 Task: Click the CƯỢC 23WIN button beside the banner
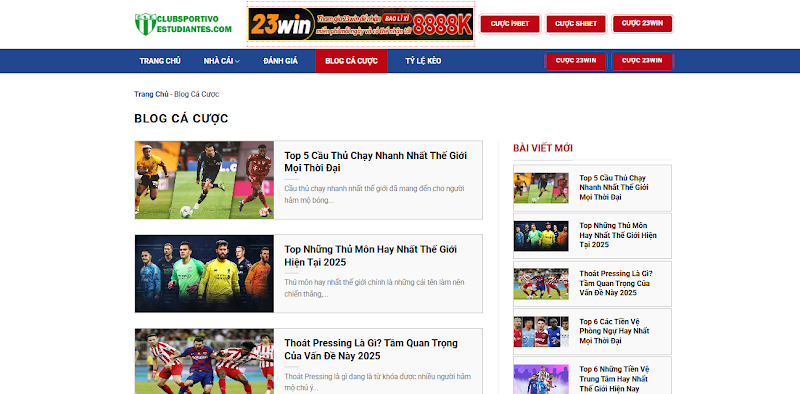point(642,23)
